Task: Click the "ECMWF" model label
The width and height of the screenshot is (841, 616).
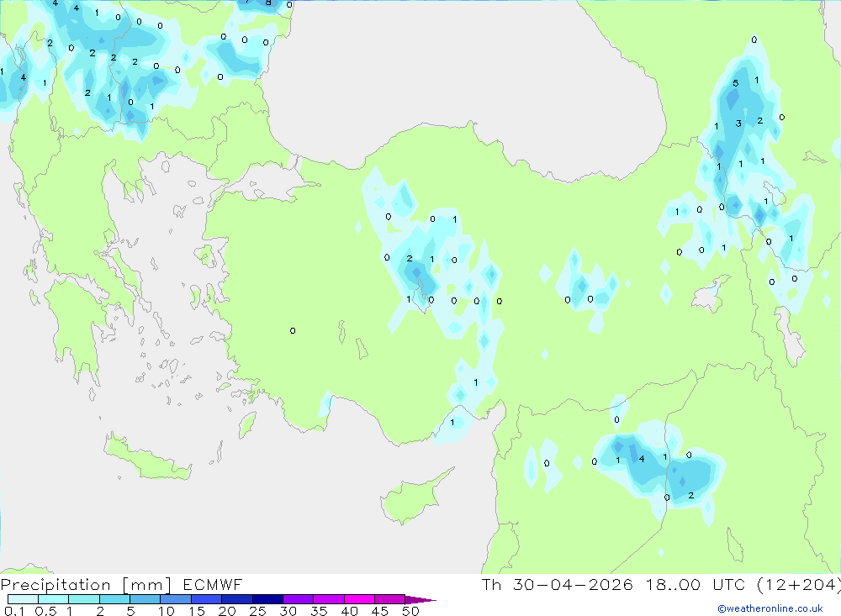Action: click(x=213, y=584)
